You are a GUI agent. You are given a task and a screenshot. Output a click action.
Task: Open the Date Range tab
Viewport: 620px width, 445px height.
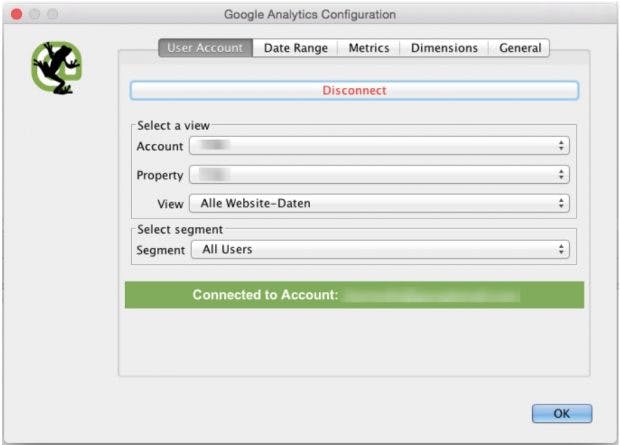295,48
